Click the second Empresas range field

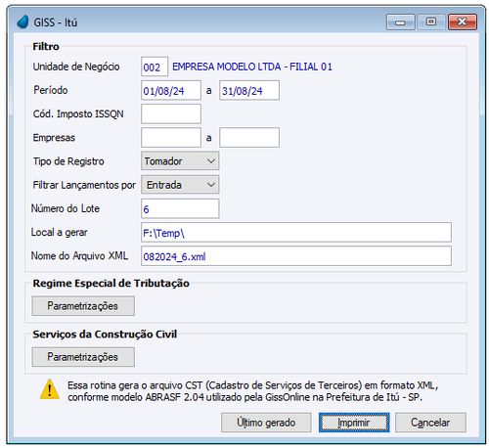(x=249, y=138)
